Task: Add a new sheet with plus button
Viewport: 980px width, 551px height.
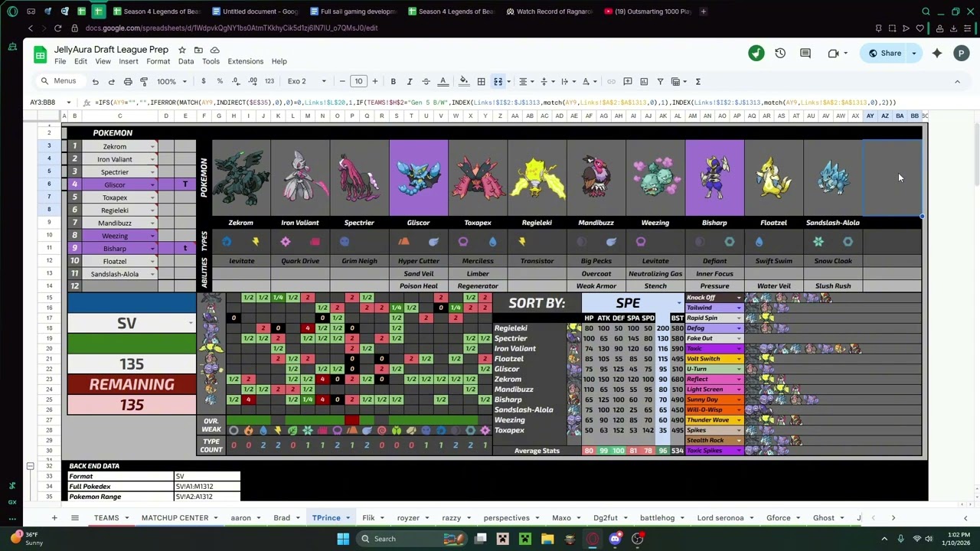Action: click(54, 518)
